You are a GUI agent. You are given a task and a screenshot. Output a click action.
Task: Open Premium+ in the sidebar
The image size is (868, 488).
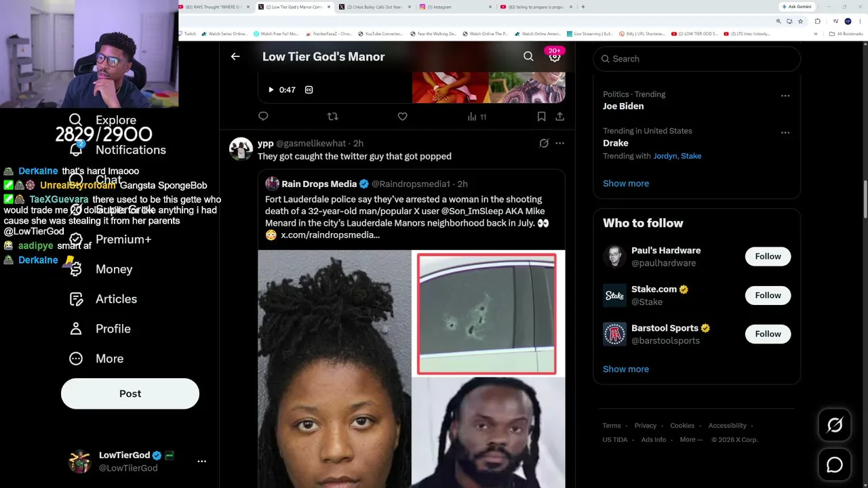coord(110,239)
